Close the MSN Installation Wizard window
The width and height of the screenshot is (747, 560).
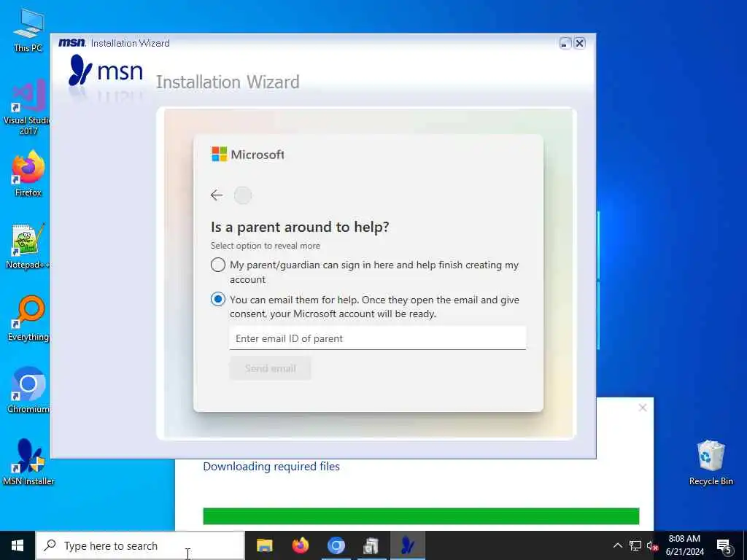coord(579,43)
